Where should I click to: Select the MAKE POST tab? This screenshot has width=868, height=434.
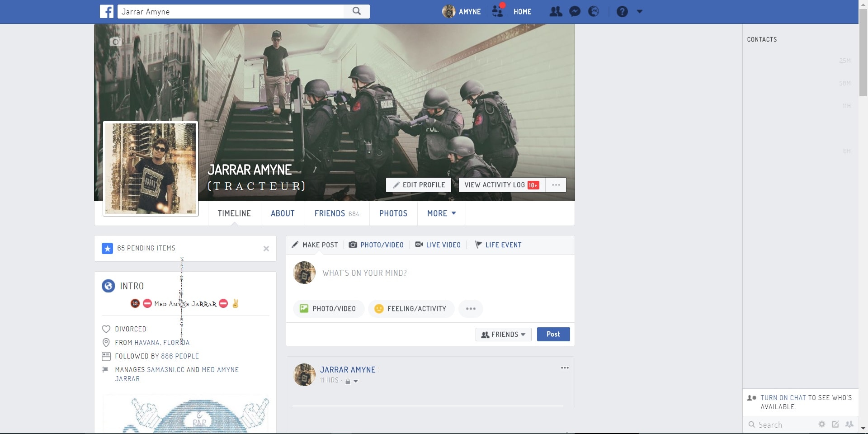(x=315, y=245)
